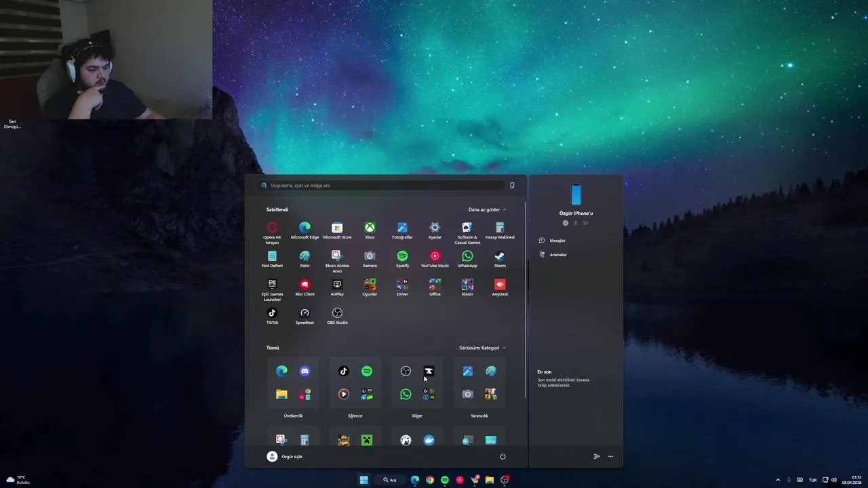The width and height of the screenshot is (868, 488).
Task: Collapse pinned apps with Daha az göster
Action: [x=487, y=209]
